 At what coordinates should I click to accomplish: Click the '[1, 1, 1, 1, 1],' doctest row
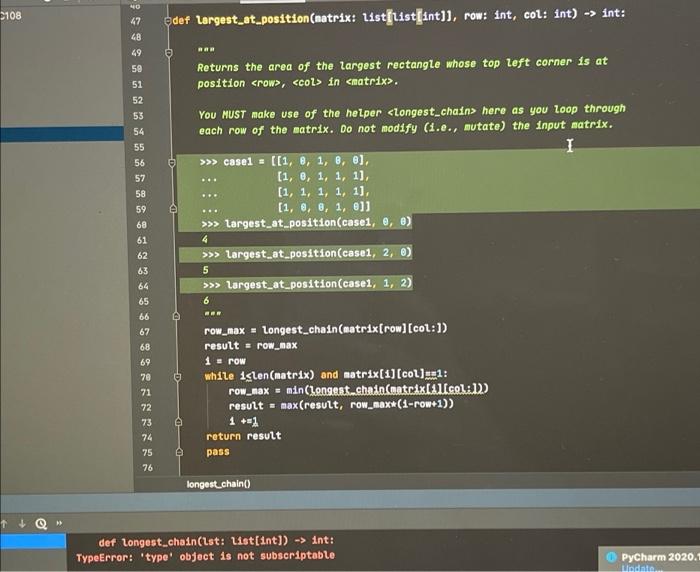click(324, 192)
